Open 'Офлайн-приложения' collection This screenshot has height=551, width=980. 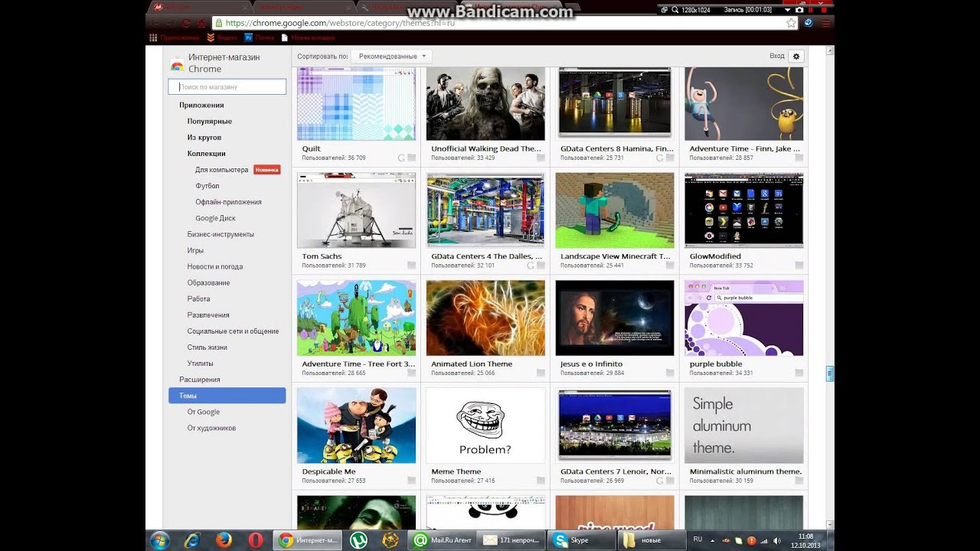click(x=228, y=202)
